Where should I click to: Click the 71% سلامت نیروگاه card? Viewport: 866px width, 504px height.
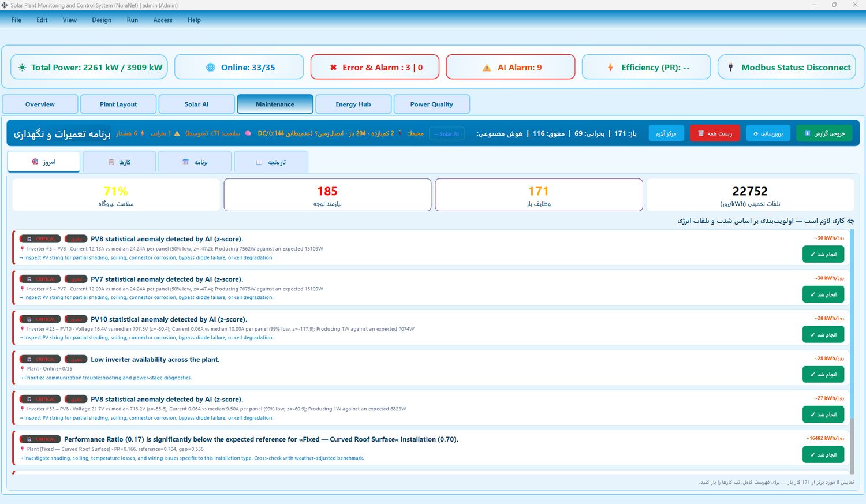[116, 195]
